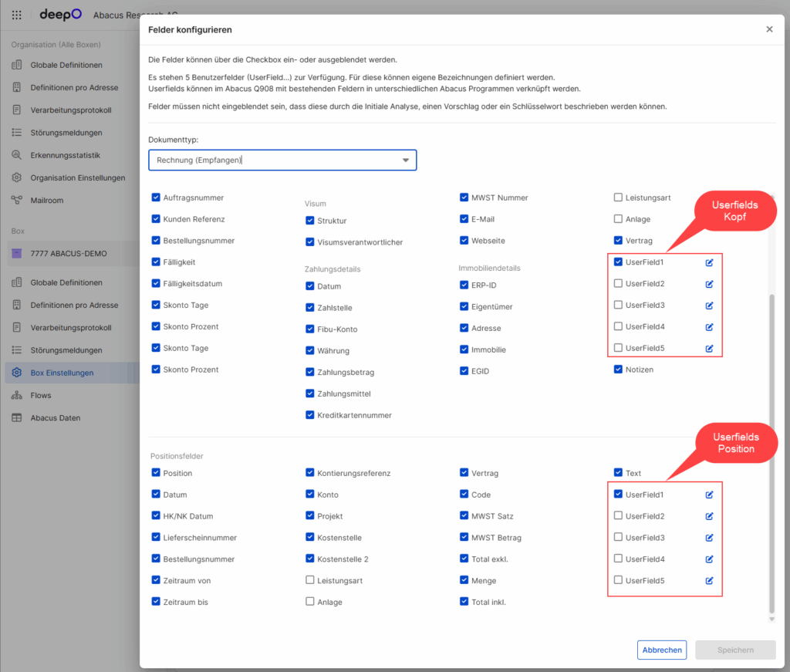
Task: Click the Rechnung (Empfangen) combo box field
Action: [282, 160]
